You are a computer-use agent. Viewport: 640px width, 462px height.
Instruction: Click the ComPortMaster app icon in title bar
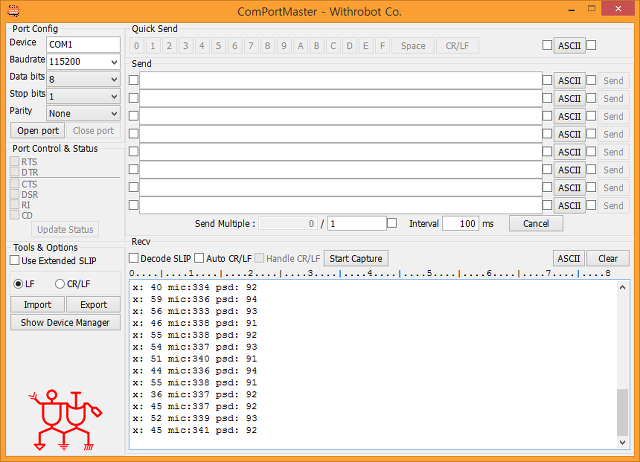13,11
